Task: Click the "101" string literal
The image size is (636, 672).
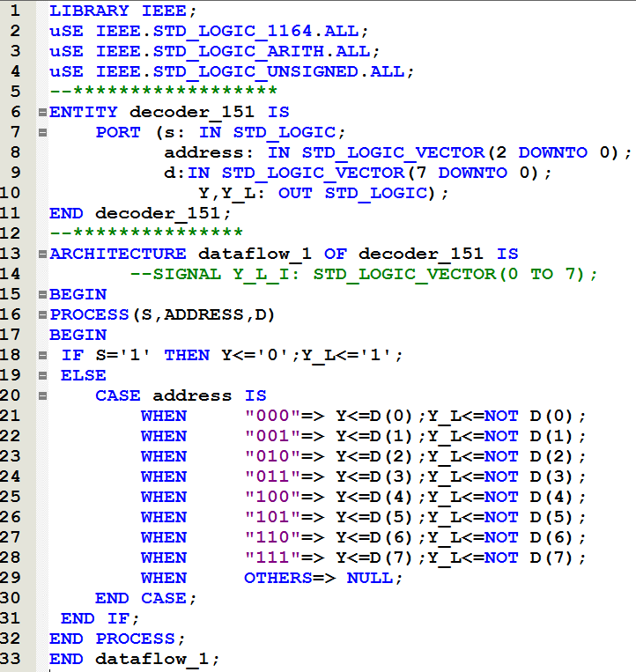Action: 272,517
